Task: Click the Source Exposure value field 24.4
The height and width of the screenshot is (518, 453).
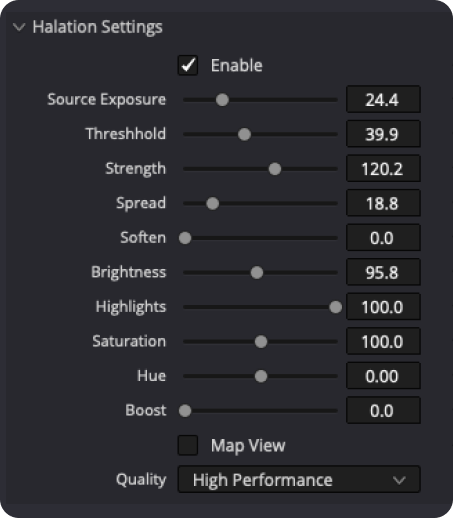Action: click(383, 99)
